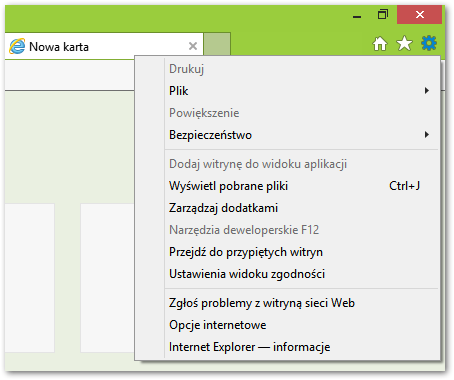Viewport: 454px width, 380px height.
Task: Minimize the browser window
Action: point(357,15)
